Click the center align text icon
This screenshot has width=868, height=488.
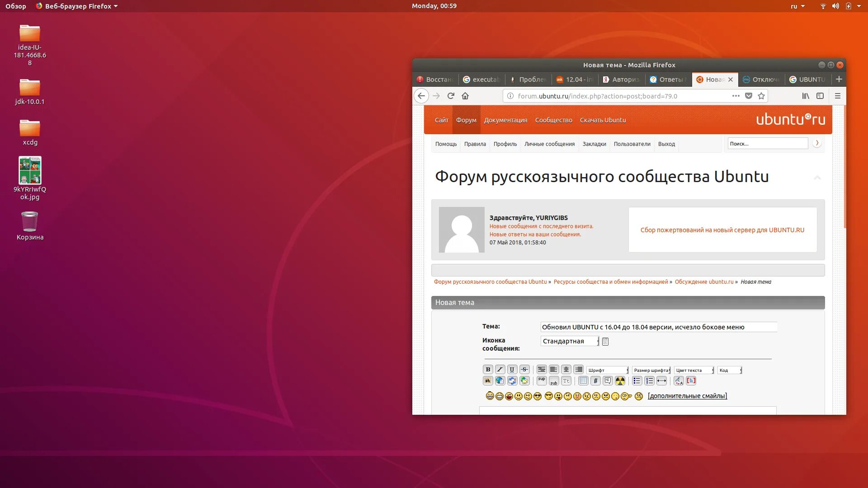[x=566, y=370]
